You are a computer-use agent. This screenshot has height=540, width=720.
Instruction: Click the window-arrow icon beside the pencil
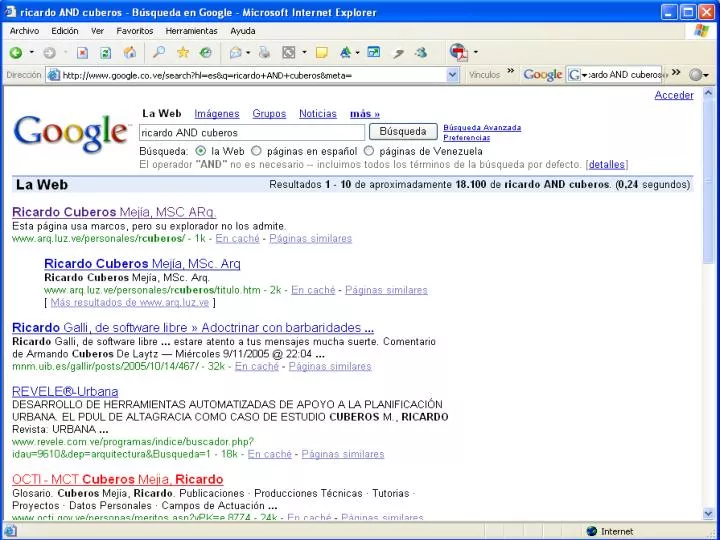pyautogui.click(x=374, y=52)
